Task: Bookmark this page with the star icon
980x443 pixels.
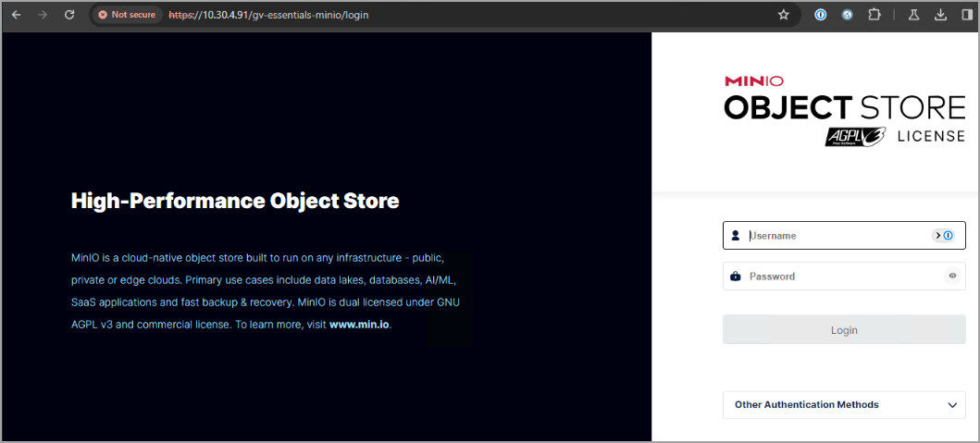Action: tap(784, 15)
